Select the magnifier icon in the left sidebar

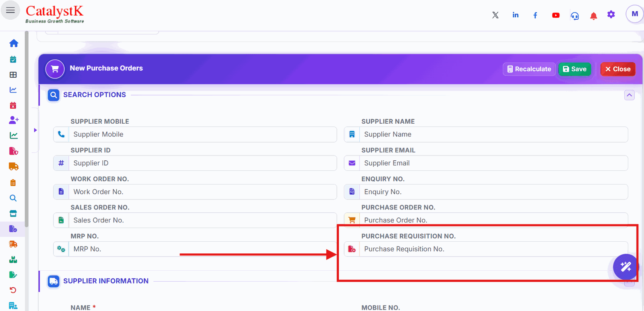tap(13, 198)
